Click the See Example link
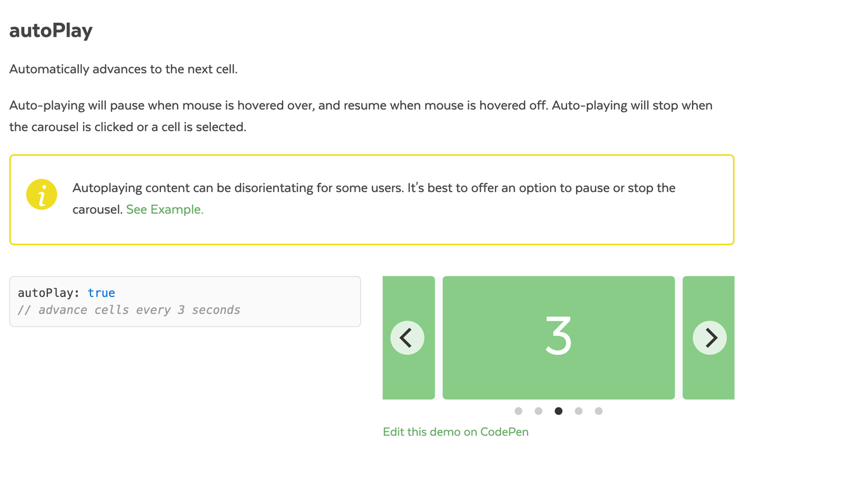868x482 pixels. (x=164, y=209)
